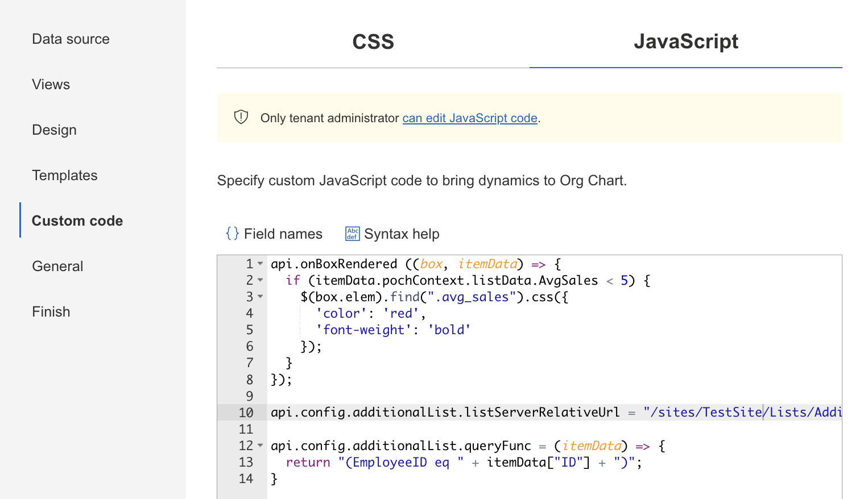The width and height of the screenshot is (868, 499).
Task: Navigate to the Views section
Action: coord(51,84)
